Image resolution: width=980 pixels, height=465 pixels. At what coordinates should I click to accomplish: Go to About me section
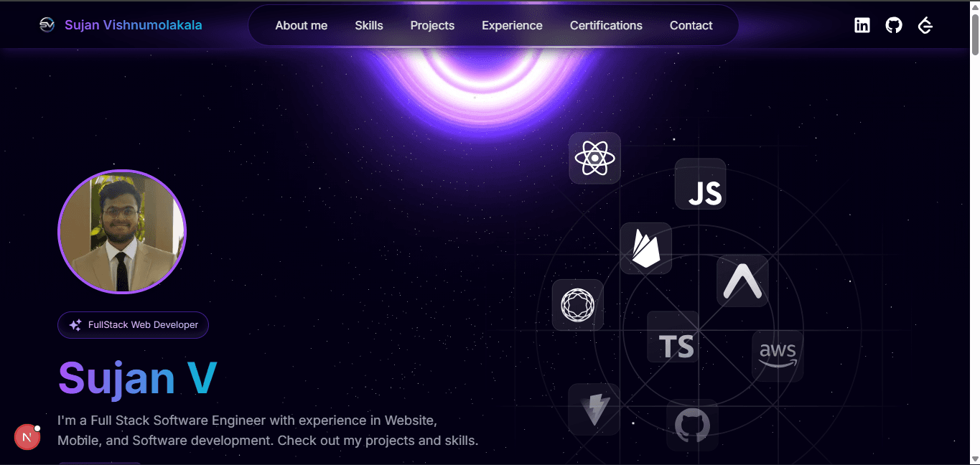tap(302, 25)
